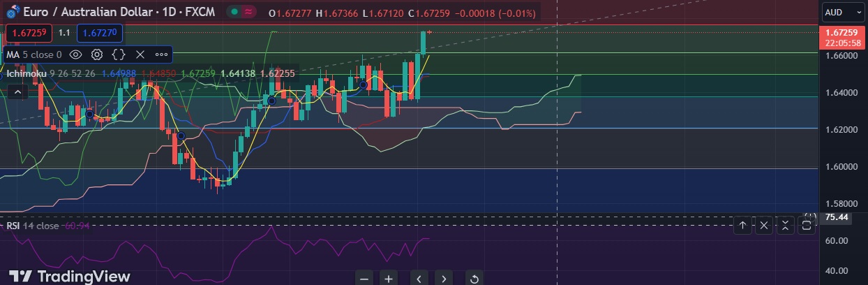Image resolution: width=868 pixels, height=285 pixels.
Task: Select the RSI 14 close legend
Action: [x=33, y=226]
